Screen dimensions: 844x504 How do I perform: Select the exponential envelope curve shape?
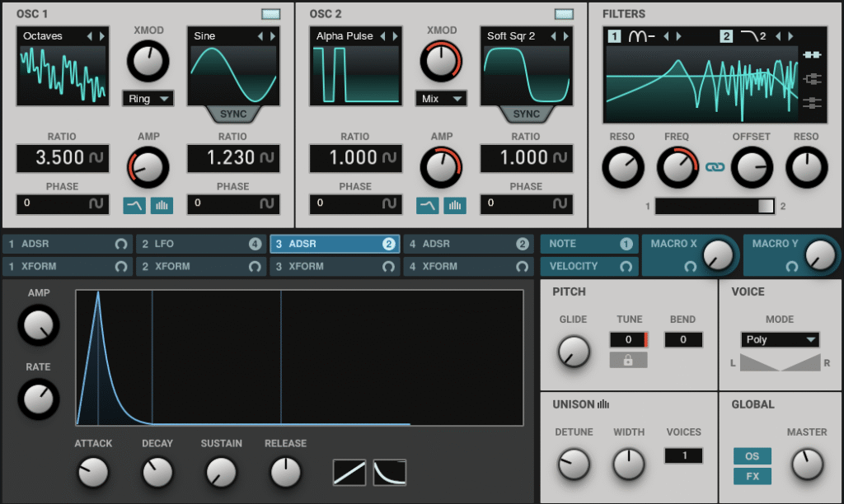pyautogui.click(x=390, y=473)
